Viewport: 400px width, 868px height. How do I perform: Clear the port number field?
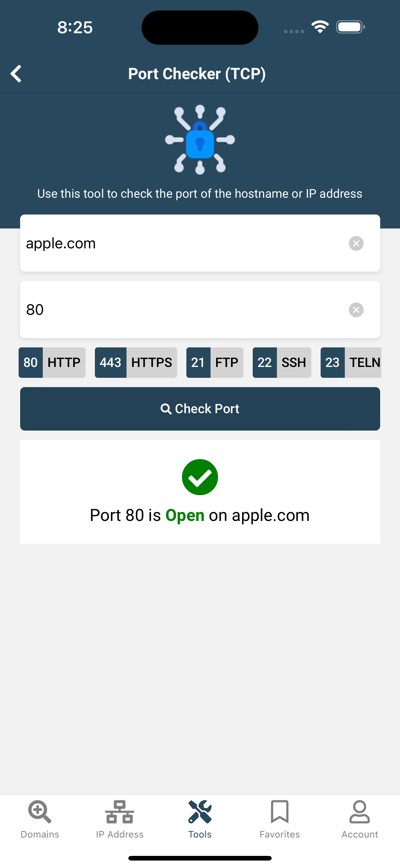click(x=356, y=310)
